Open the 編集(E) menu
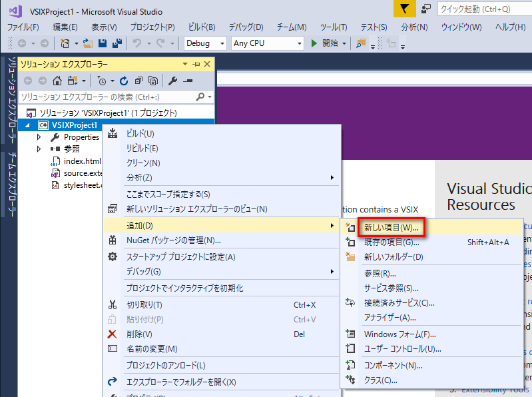This screenshot has width=532, height=397. [x=65, y=27]
